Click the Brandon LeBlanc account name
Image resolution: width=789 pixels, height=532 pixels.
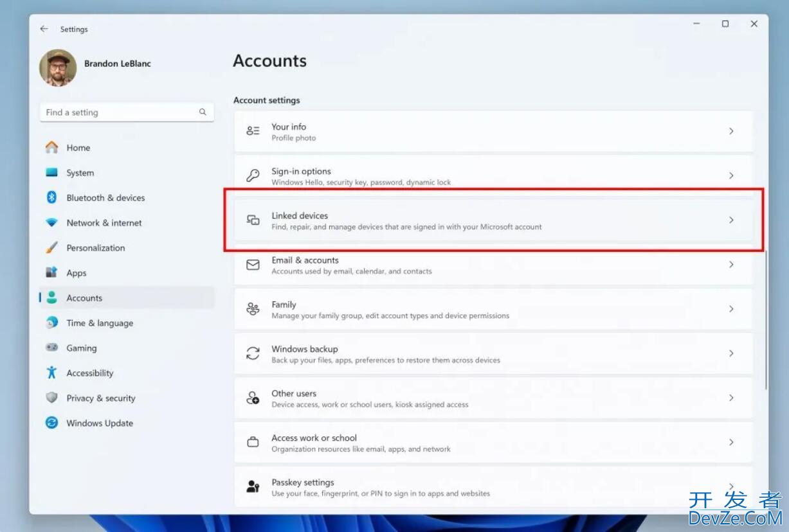pyautogui.click(x=118, y=64)
